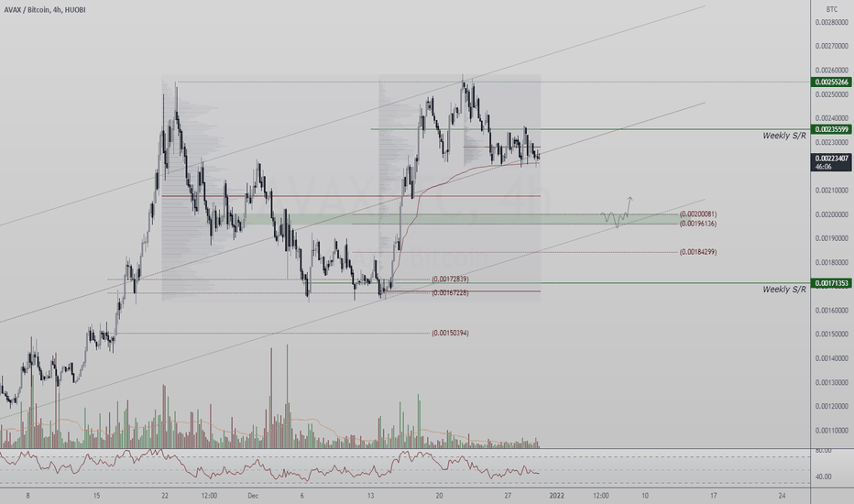This screenshot has height=504, width=854.
Task: Click the (0.00172839) level label
Action: point(450,279)
